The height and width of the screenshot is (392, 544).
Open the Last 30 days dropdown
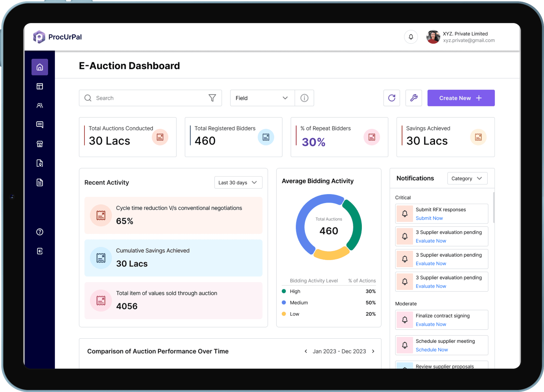click(238, 183)
